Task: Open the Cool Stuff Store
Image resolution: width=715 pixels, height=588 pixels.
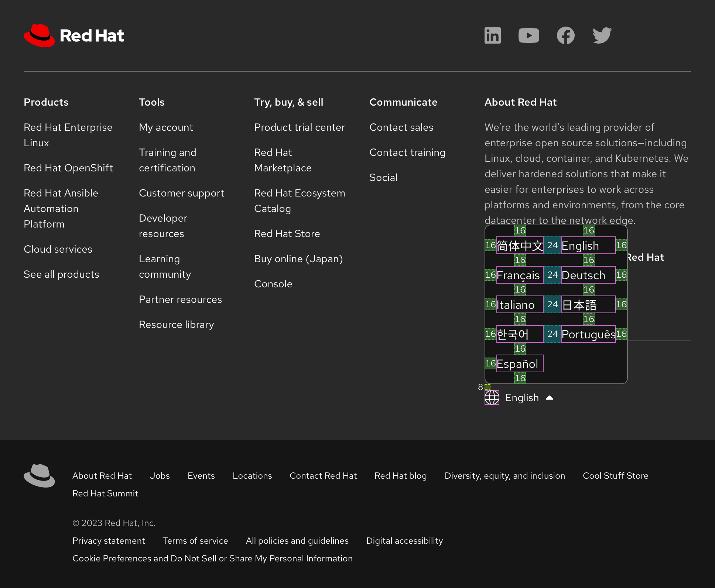Action: [615, 476]
